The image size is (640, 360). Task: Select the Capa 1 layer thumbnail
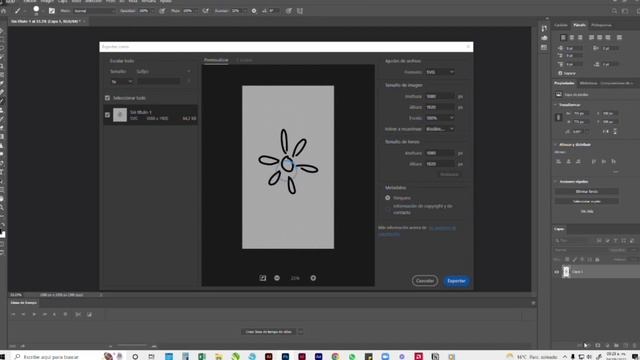[x=566, y=272]
